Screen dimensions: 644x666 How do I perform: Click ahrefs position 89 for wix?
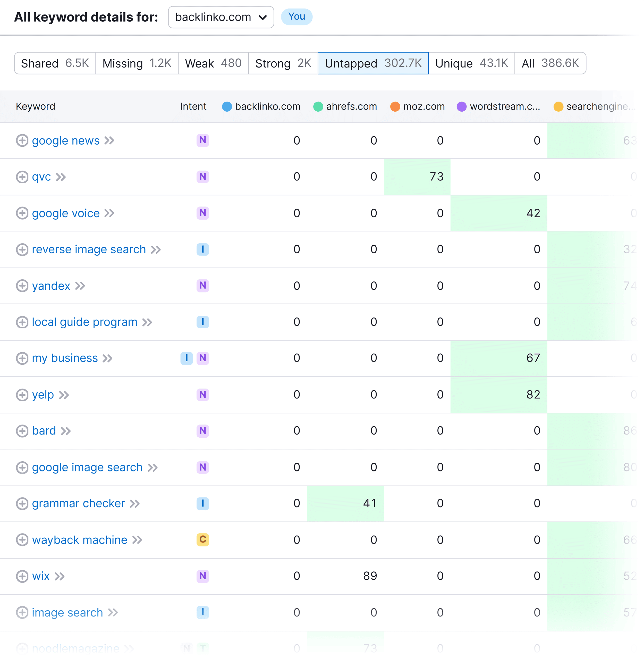tap(370, 576)
